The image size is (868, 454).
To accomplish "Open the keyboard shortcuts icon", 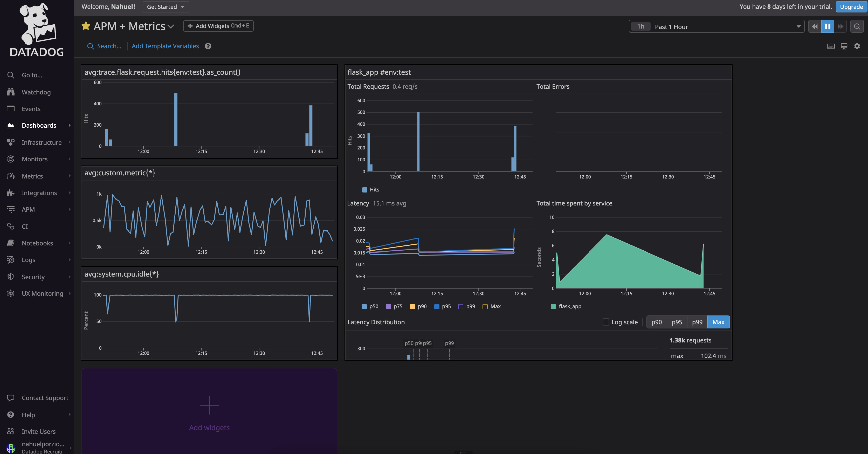I will point(831,46).
